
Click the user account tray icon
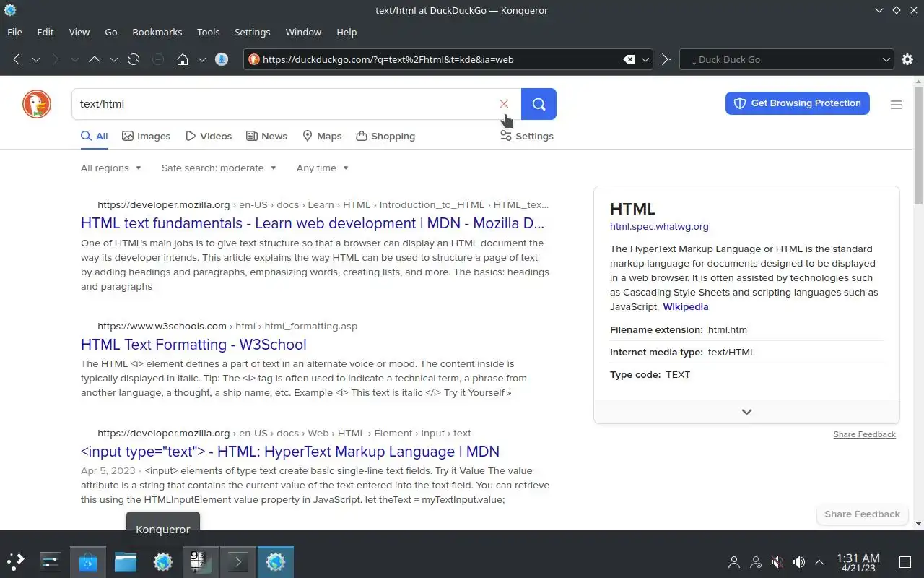coord(734,561)
